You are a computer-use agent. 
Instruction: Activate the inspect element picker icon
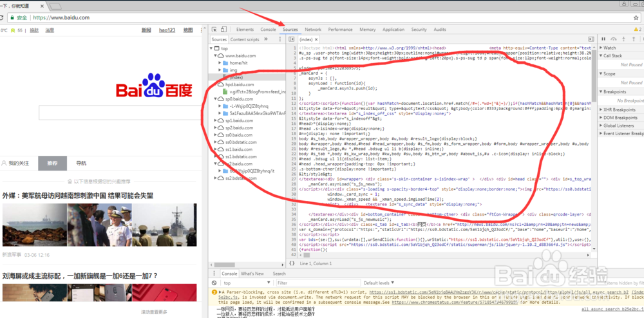coord(214,30)
